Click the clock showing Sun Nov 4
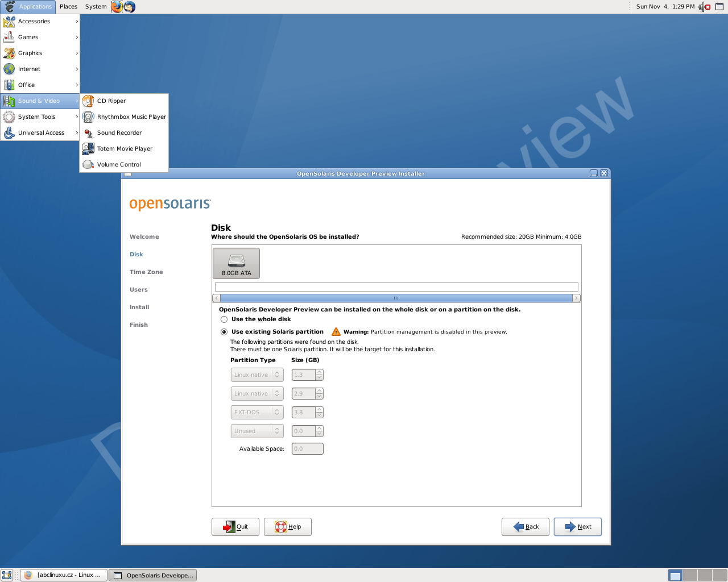The height and width of the screenshot is (582, 728). [x=665, y=7]
